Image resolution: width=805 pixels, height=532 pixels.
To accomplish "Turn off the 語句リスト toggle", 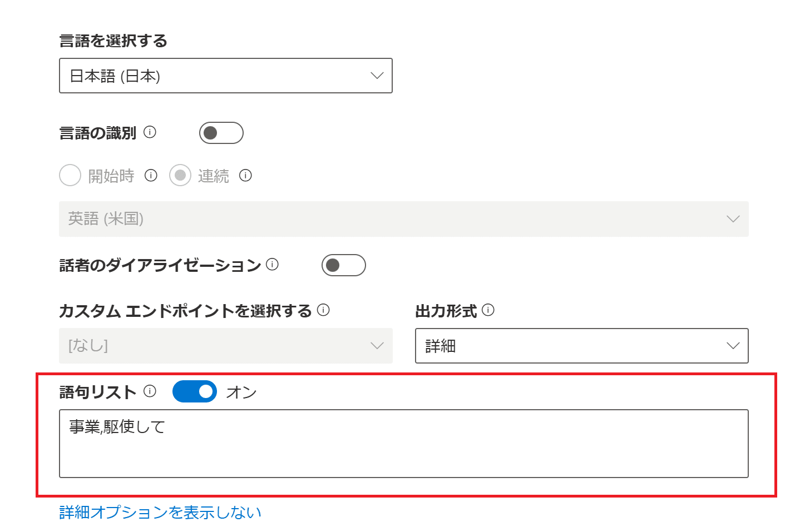I will pos(194,391).
